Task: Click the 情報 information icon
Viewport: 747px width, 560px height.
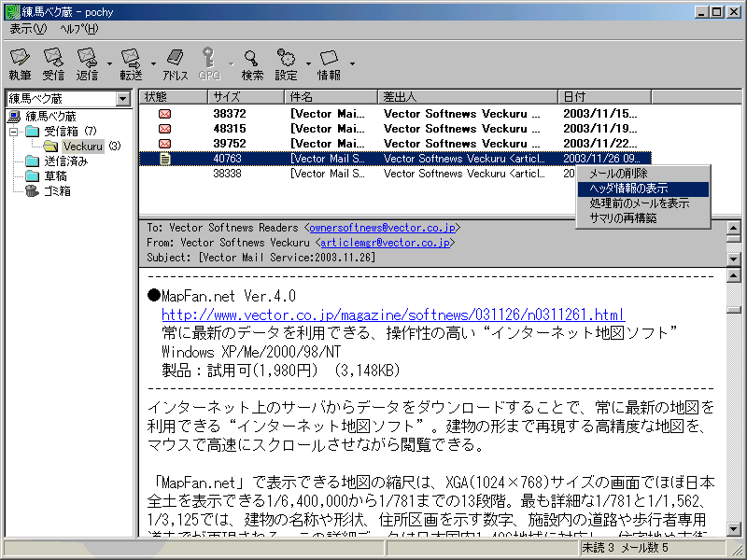Action: (x=329, y=58)
